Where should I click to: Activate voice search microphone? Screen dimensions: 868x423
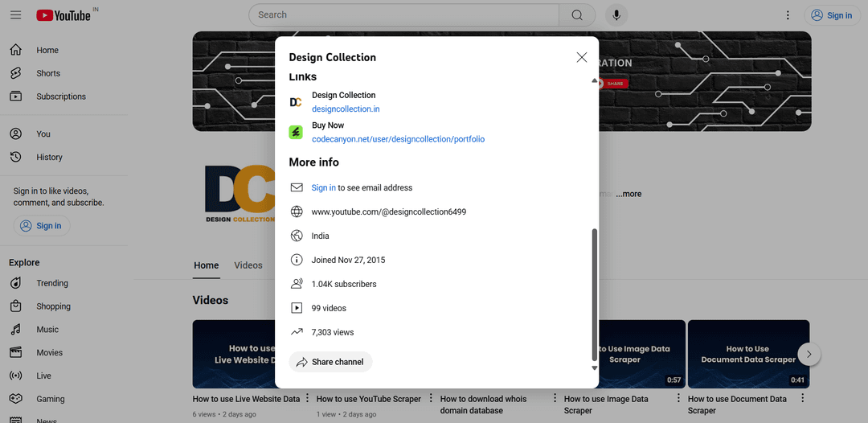[x=616, y=15]
